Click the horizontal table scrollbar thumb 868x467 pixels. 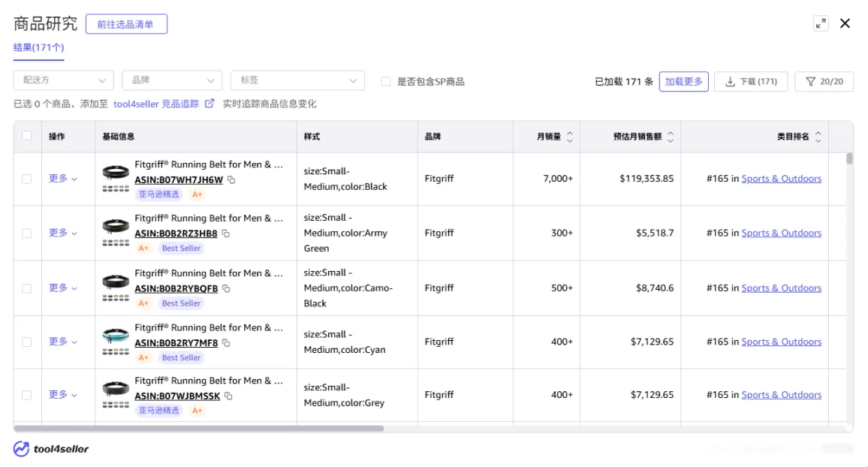pos(199,428)
